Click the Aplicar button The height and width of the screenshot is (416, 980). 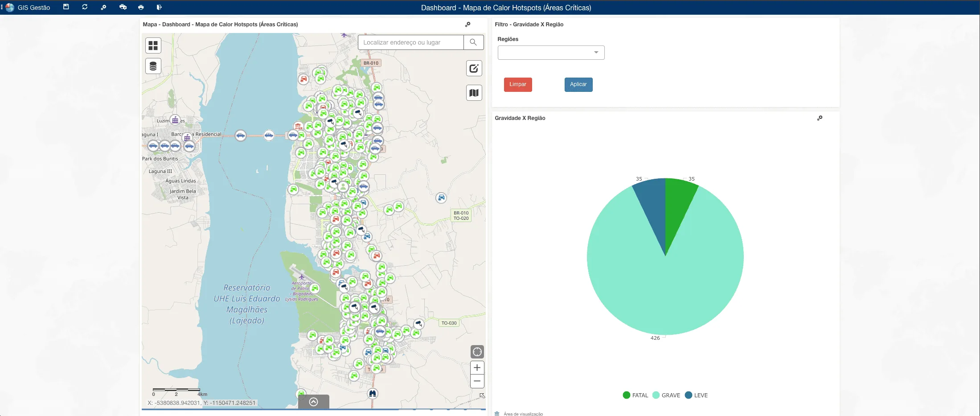(578, 84)
